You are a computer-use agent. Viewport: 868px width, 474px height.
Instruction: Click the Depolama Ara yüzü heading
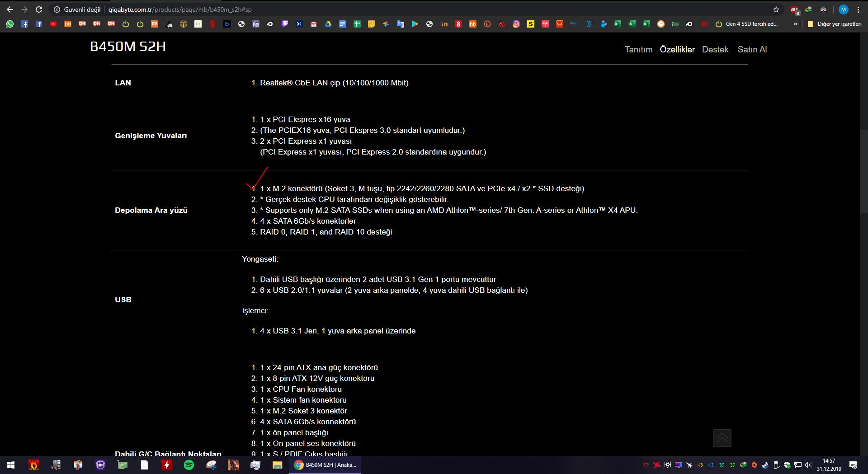coord(151,211)
